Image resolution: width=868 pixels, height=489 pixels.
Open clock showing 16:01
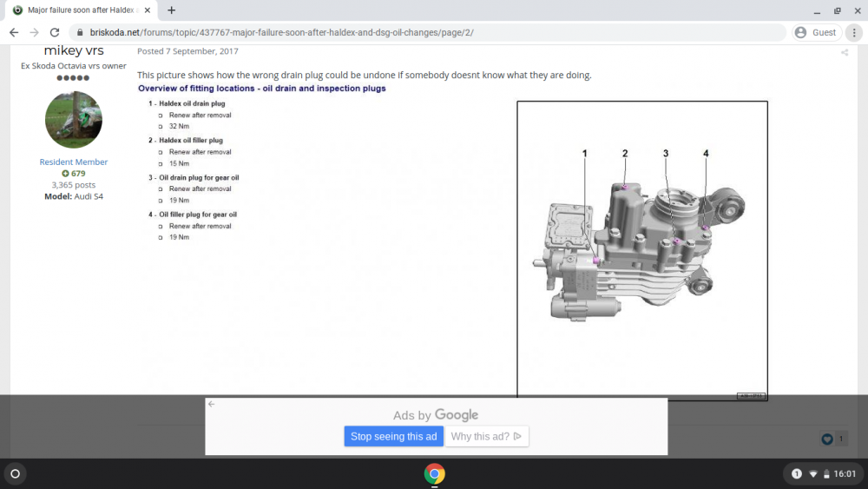tap(845, 474)
